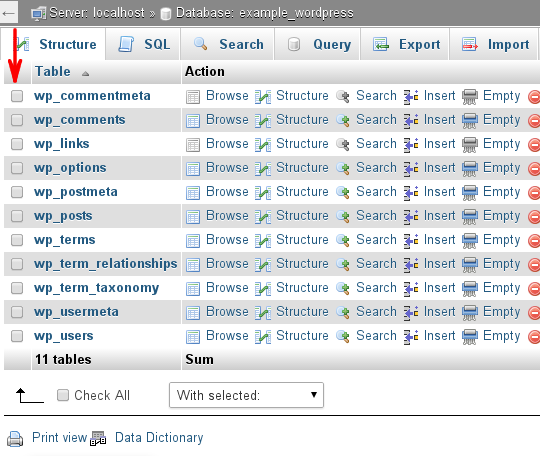Click the Insert icon for wp_options

(411, 169)
